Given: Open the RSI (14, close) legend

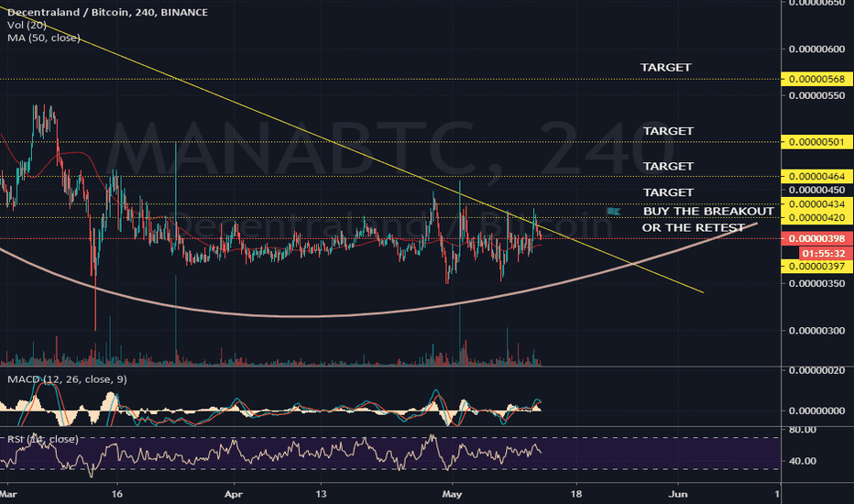Looking at the screenshot, I should tap(42, 439).
